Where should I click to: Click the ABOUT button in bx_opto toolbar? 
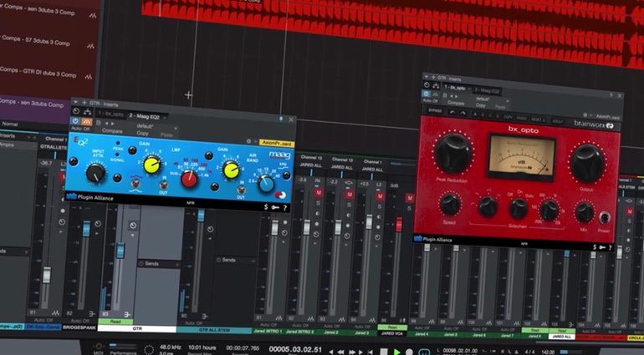[557, 121]
